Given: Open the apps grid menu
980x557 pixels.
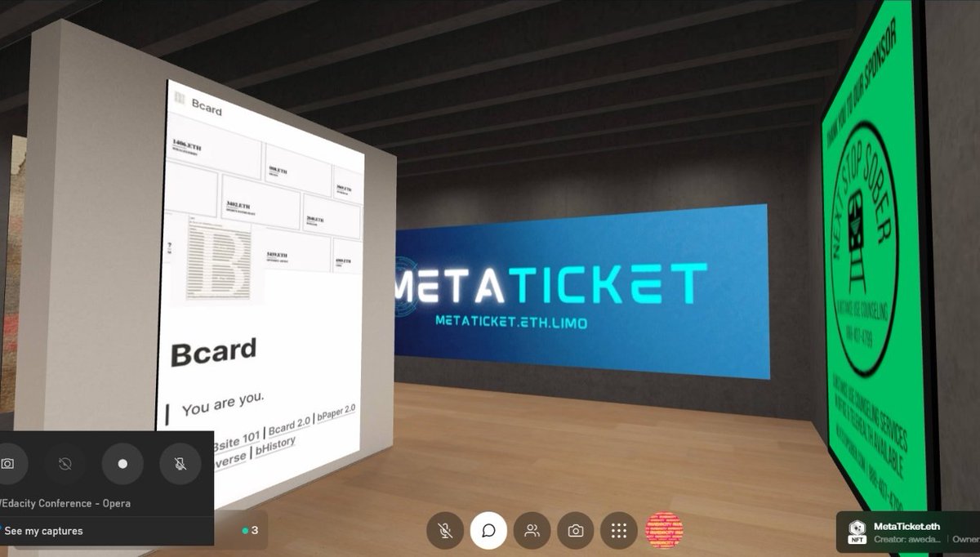Looking at the screenshot, I should coord(619,531).
